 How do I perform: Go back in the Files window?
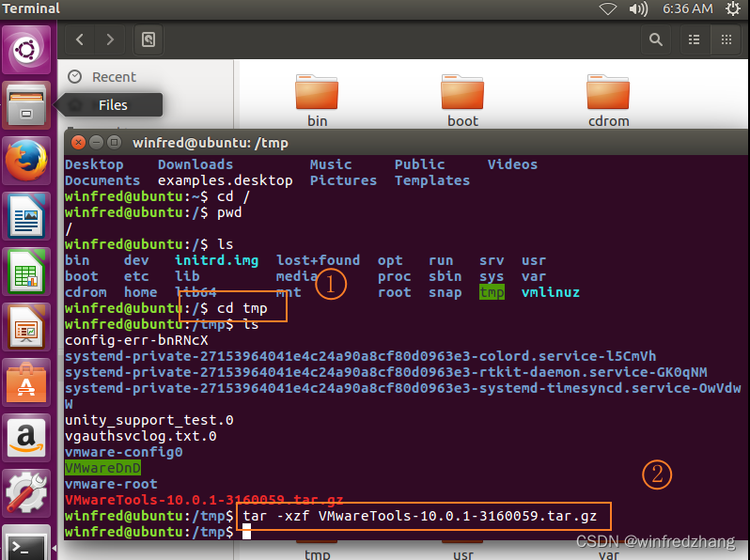point(81,39)
